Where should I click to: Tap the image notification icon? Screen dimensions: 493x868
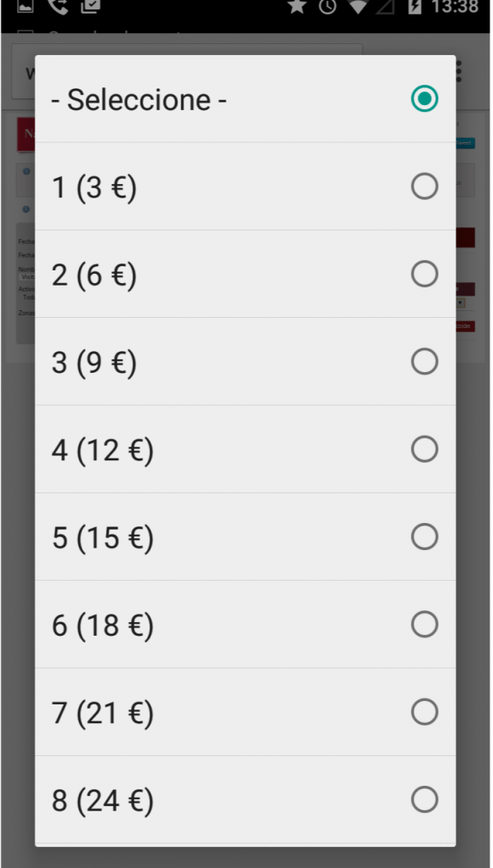25,6
